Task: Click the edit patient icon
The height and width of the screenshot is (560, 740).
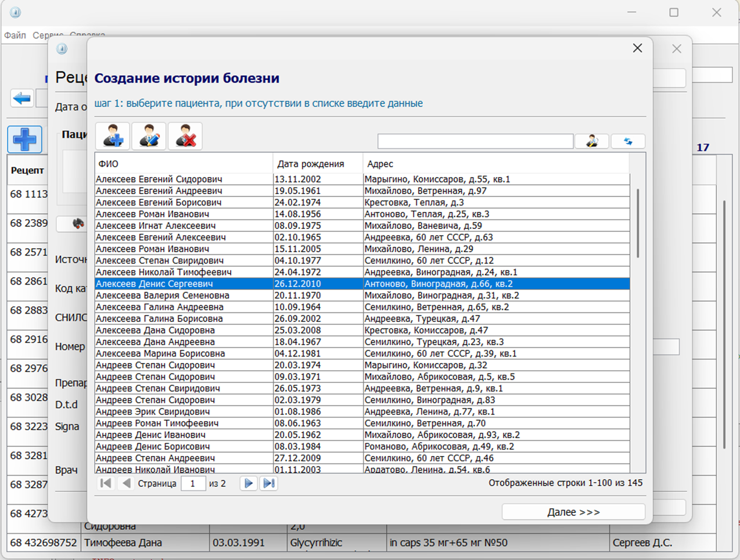Action: 149,137
